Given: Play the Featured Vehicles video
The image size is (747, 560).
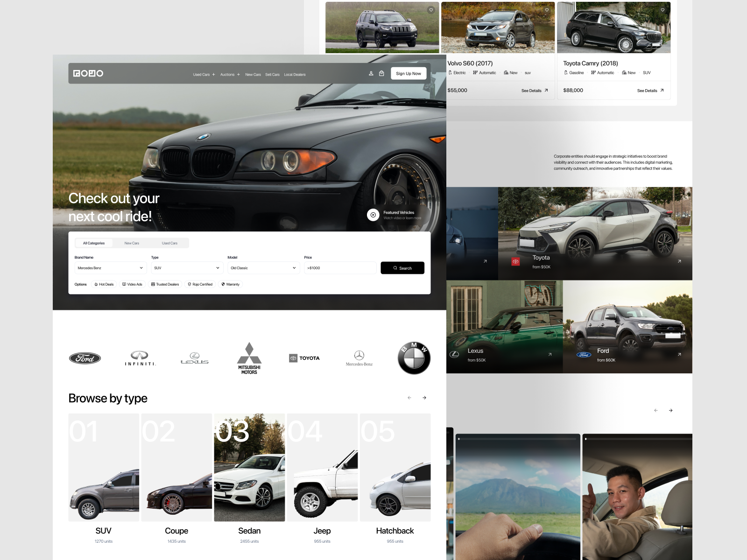Looking at the screenshot, I should [x=373, y=215].
